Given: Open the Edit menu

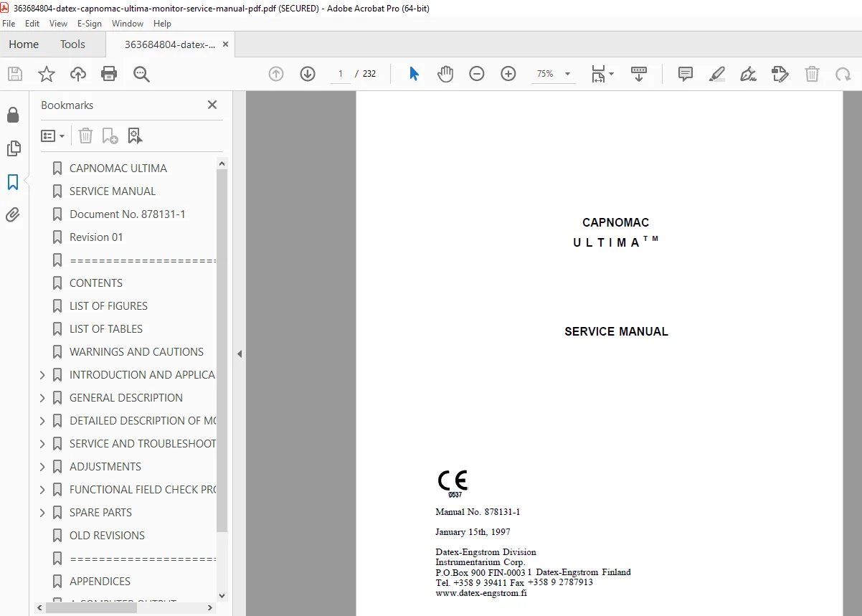Looking at the screenshot, I should pyautogui.click(x=32, y=24).
